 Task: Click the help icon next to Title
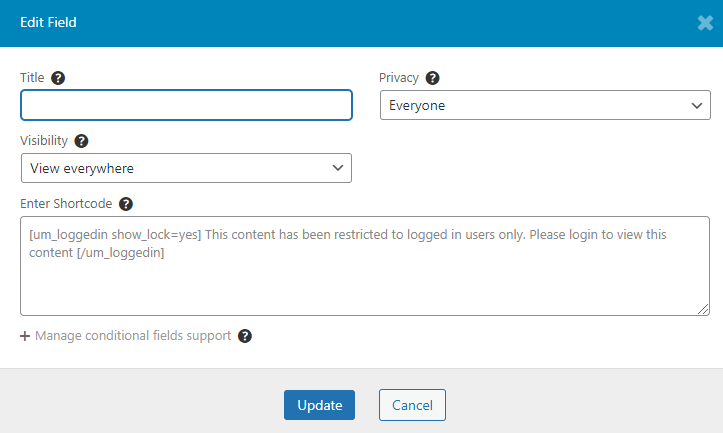pyautogui.click(x=58, y=78)
